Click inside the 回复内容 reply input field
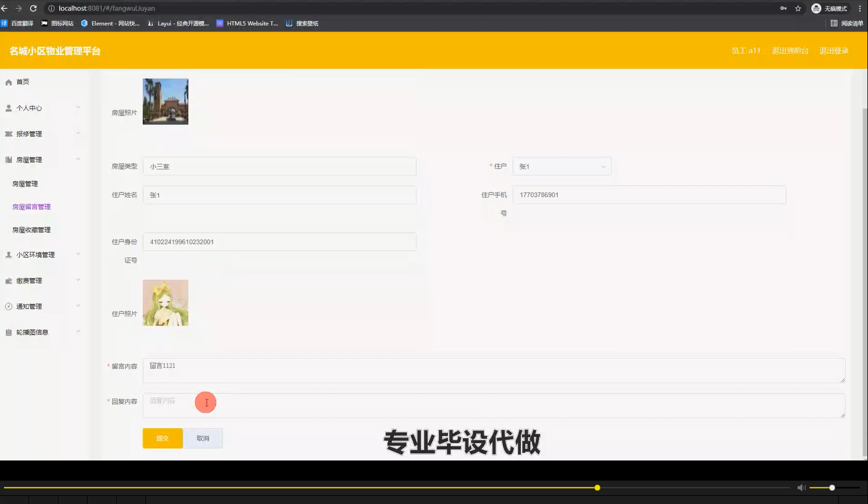868x504 pixels. pyautogui.click(x=401, y=405)
